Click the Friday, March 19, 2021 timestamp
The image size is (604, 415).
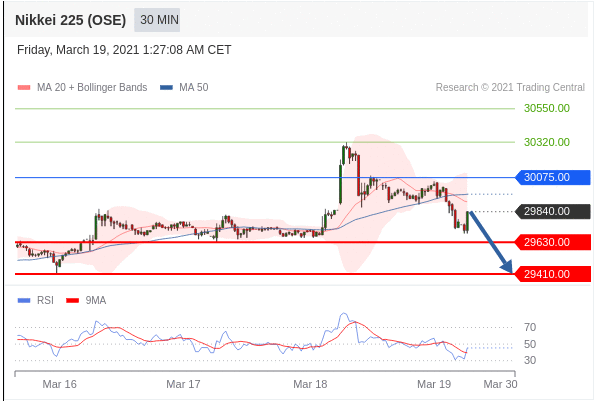[124, 50]
